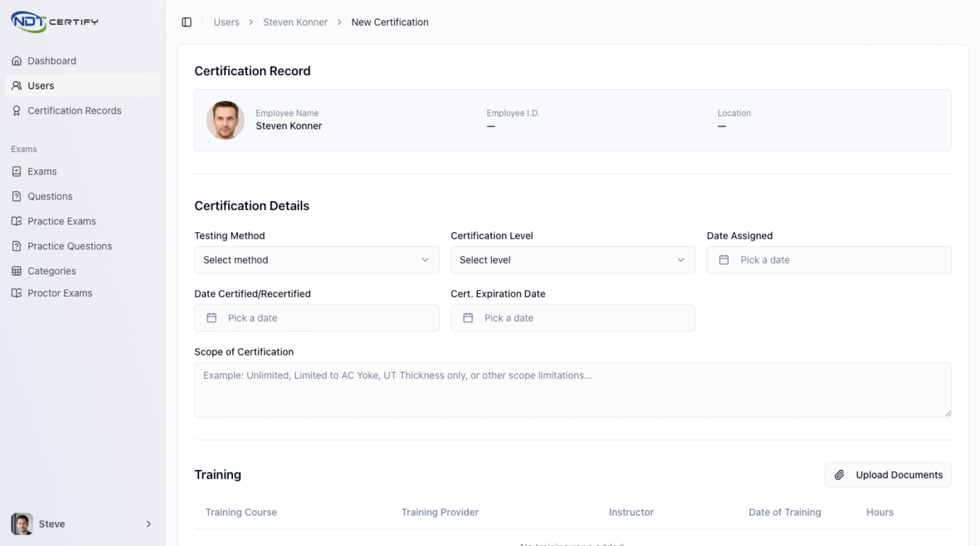Open the Testing Method dropdown
Screen dimensions: 980x546
click(317, 260)
